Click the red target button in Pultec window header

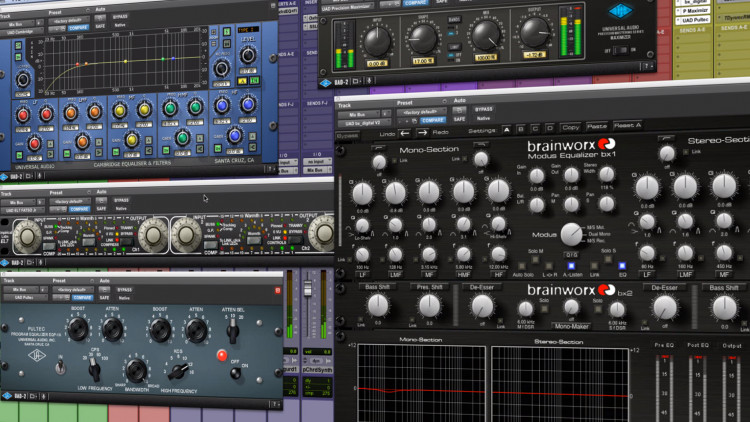pyautogui.click(x=277, y=290)
